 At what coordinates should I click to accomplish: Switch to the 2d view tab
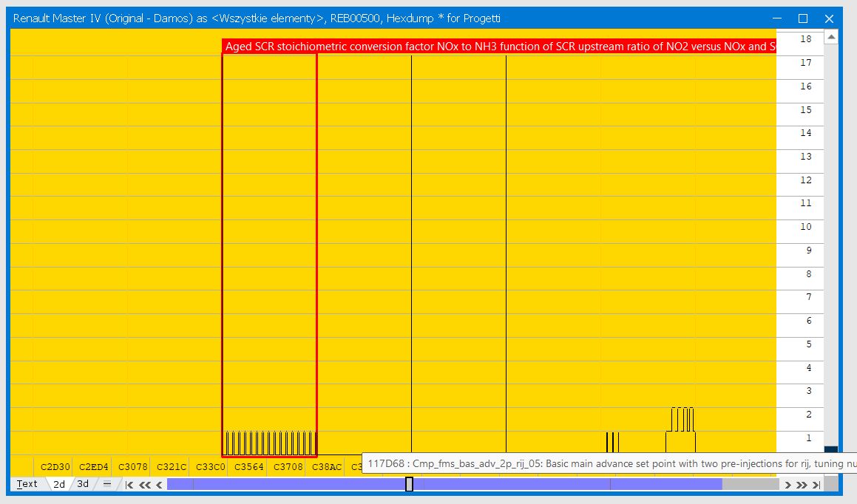tap(59, 484)
